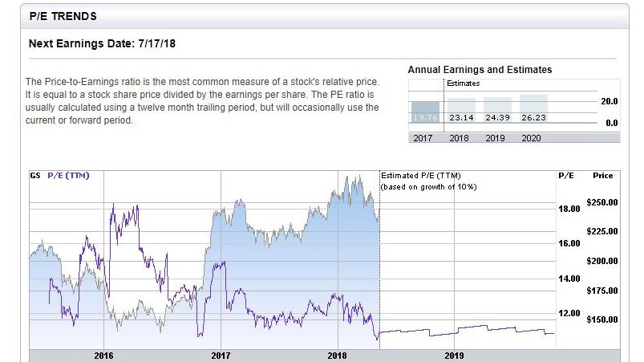
Task: Click the 2020 estimate bar showing 26.23
Action: pyautogui.click(x=533, y=108)
